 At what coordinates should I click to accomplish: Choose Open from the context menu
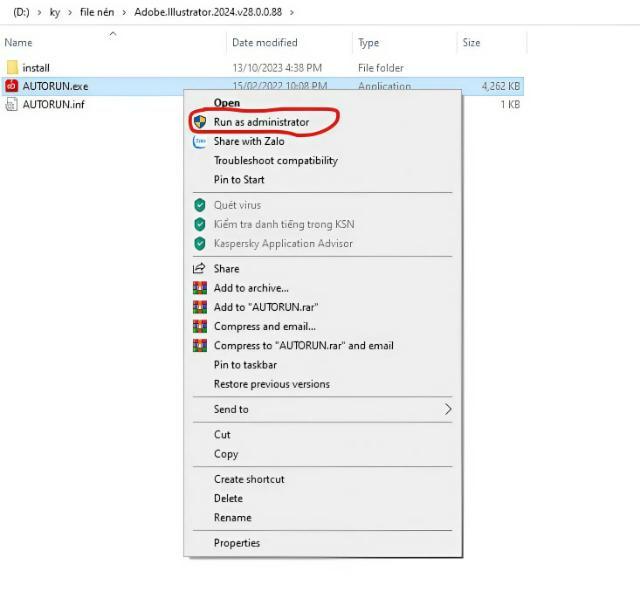coord(227,103)
